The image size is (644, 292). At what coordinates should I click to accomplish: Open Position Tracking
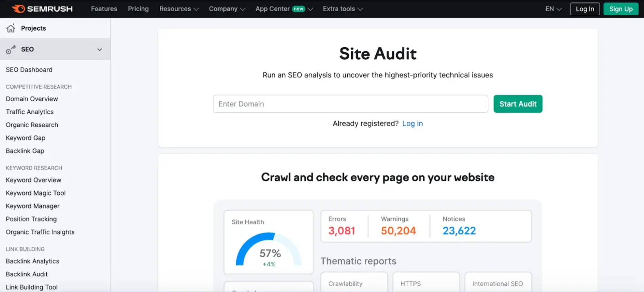click(31, 219)
